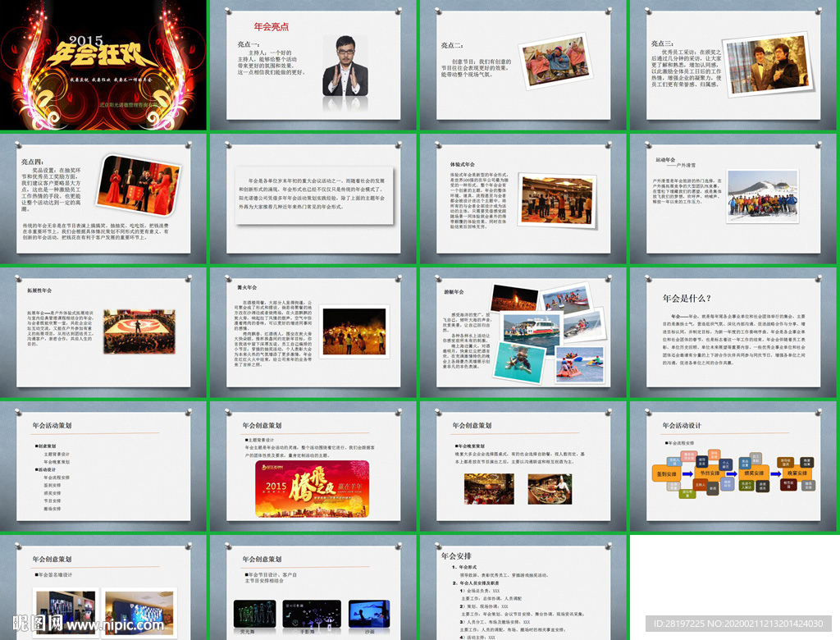Click the 签到安排 flowchart box
The image size is (840, 640).
pos(666,473)
